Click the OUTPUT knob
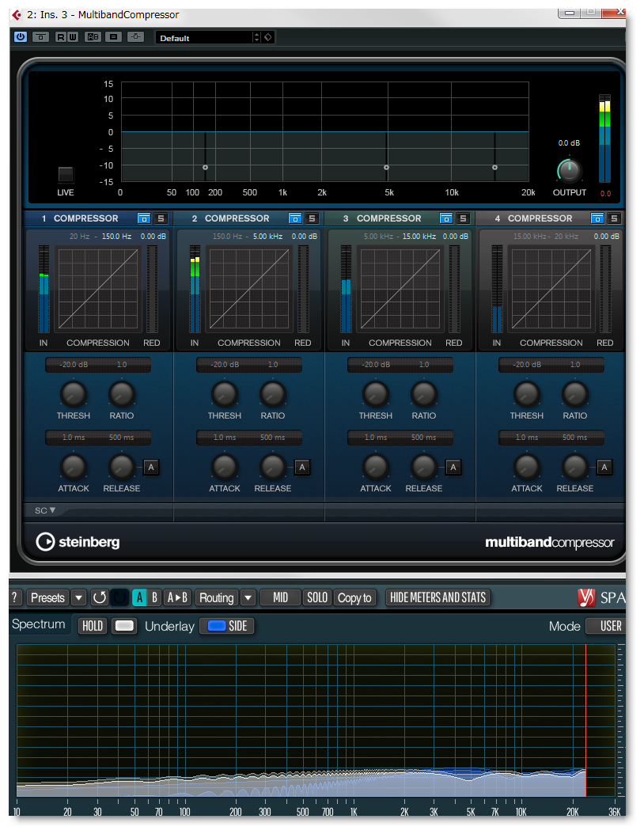Screen dimensions: 644x834 click(x=569, y=171)
